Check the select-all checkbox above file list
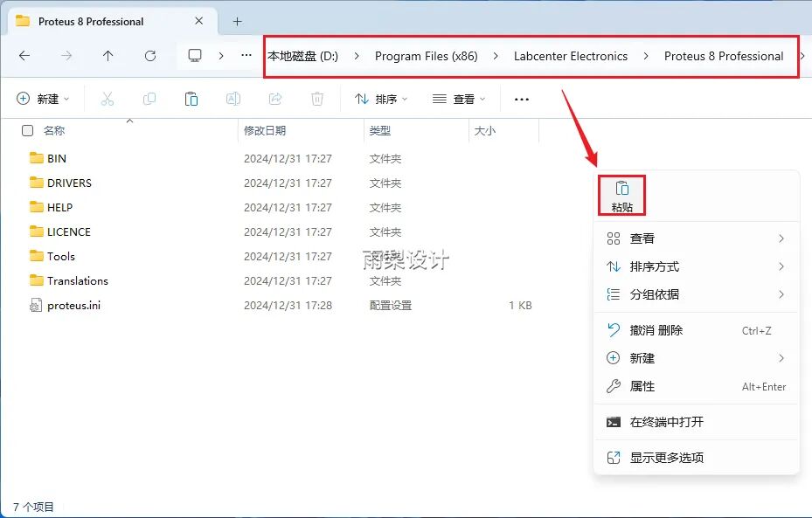 pyautogui.click(x=28, y=129)
